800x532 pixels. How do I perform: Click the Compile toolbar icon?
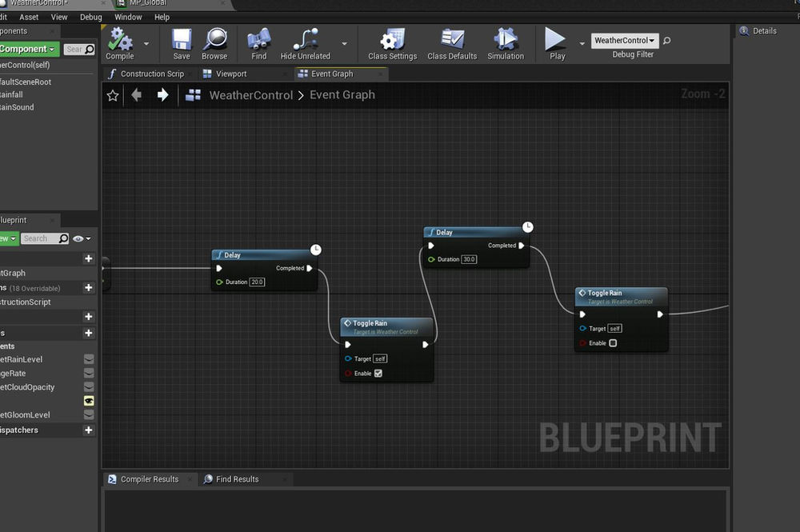tap(120, 40)
